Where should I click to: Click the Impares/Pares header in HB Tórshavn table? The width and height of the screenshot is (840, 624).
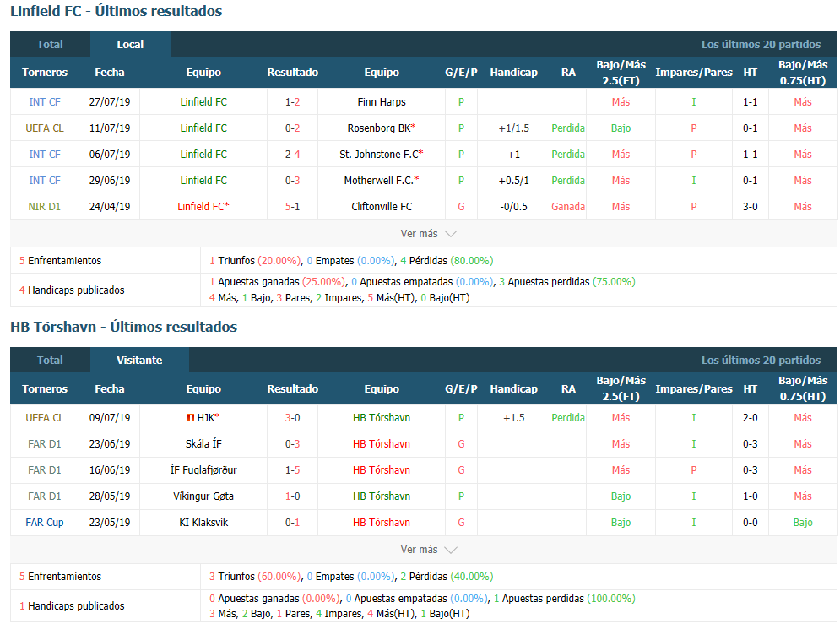tap(694, 389)
